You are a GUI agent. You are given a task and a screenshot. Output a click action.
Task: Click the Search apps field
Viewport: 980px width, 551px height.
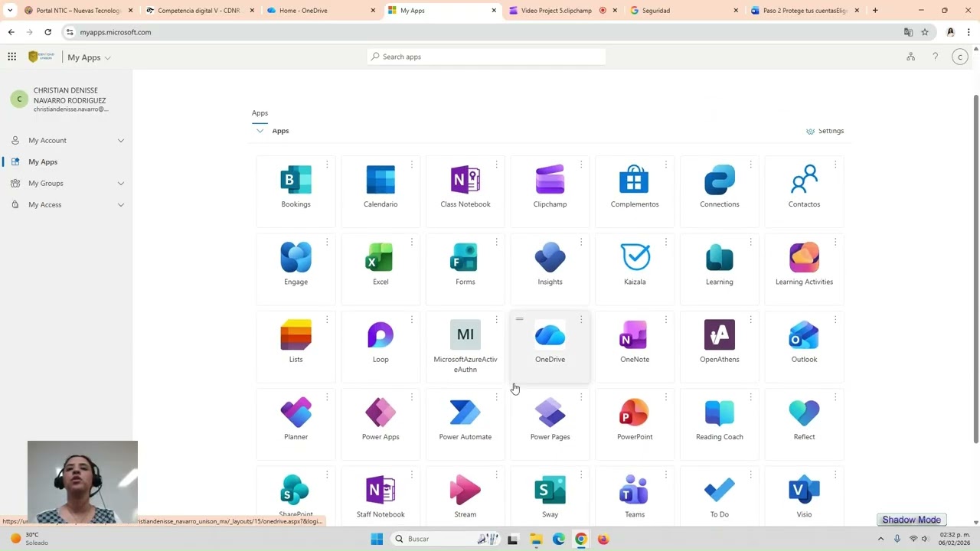tap(486, 57)
